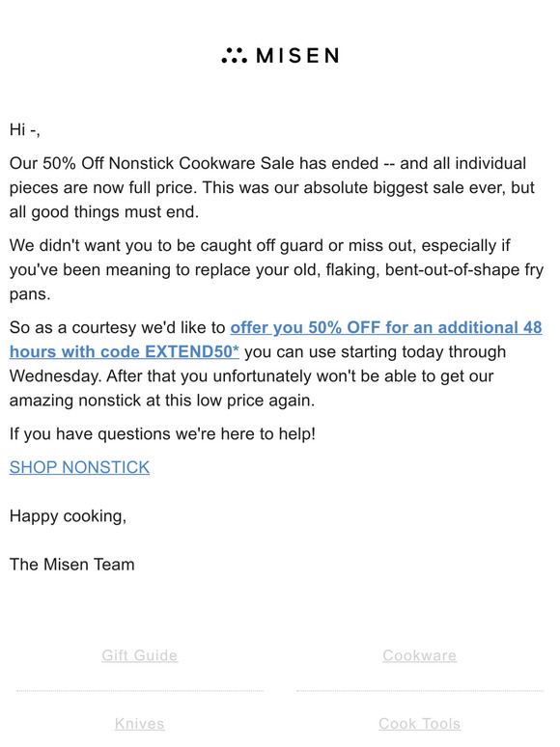Click the sentence "all good things must end."
This screenshot has width=560, height=747.
click(104, 212)
